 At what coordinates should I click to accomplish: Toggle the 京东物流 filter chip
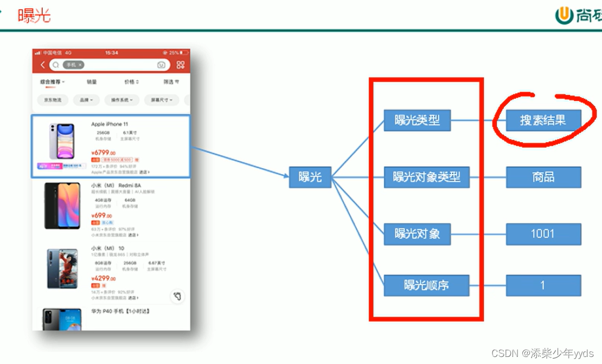pos(53,100)
